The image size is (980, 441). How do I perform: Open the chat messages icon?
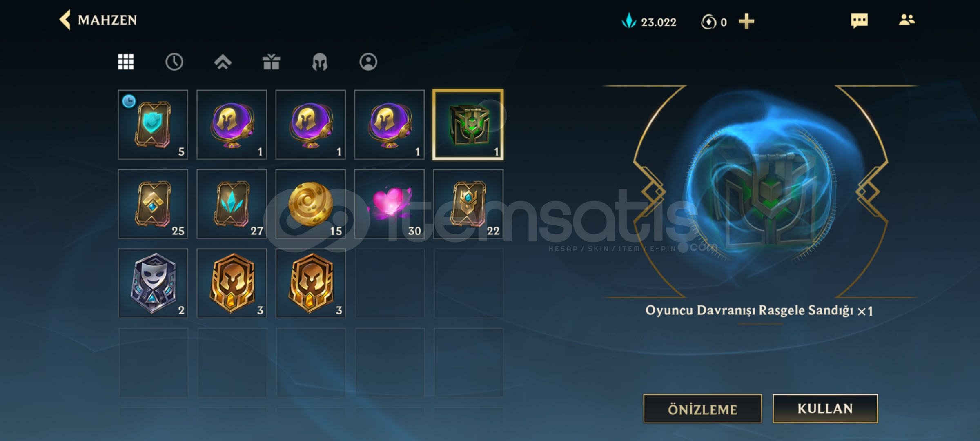859,20
